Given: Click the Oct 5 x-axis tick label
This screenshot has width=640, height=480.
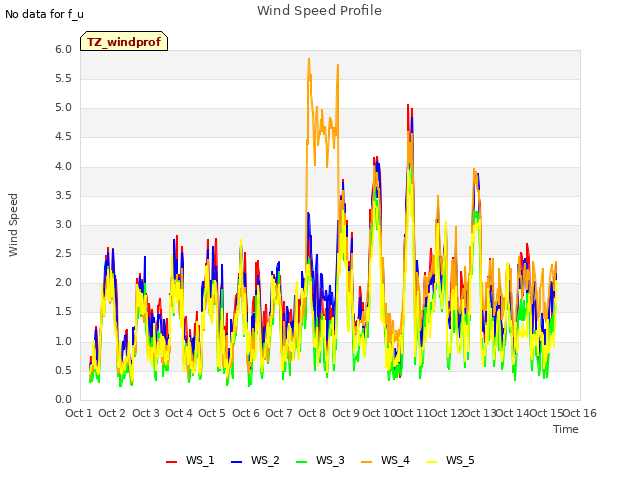Looking at the screenshot, I should pos(212,413).
